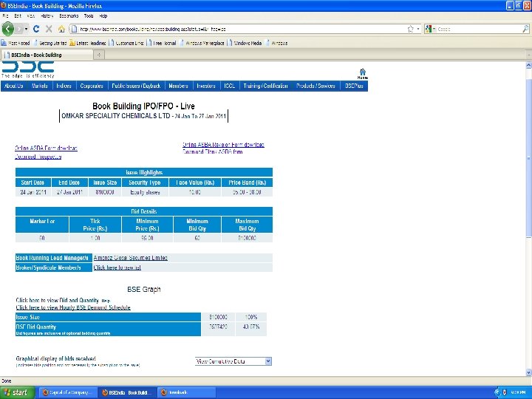Click the Home house icon on the BSE page
The image size is (532, 399).
362,73
